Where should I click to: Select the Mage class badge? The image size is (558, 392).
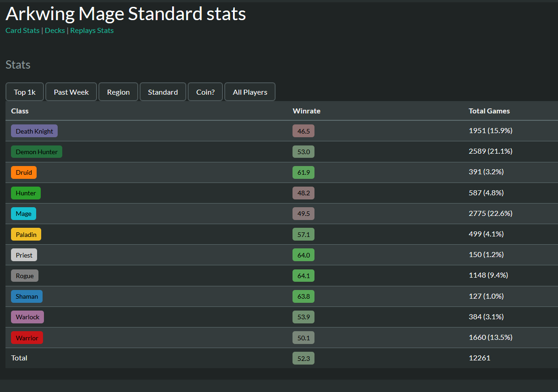(x=23, y=214)
